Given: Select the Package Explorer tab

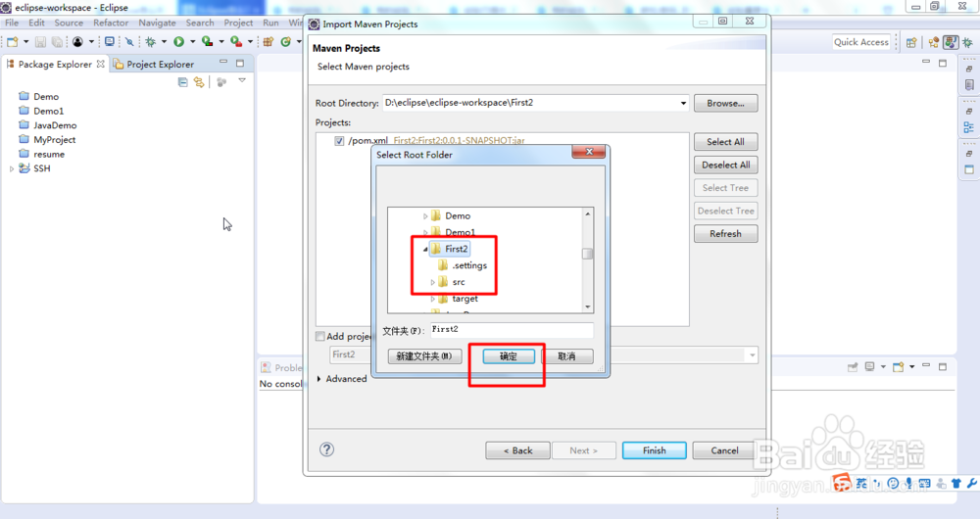Looking at the screenshot, I should pyautogui.click(x=55, y=64).
